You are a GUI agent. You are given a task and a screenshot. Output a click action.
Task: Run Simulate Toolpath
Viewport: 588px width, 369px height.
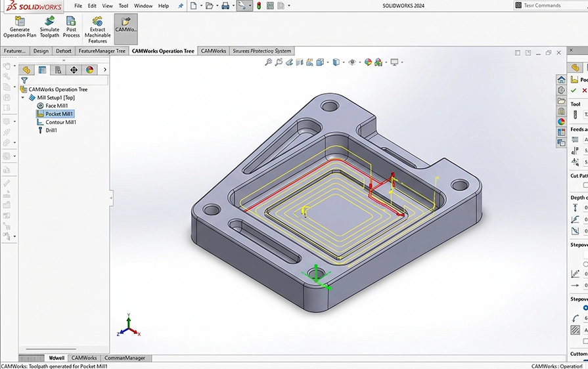point(49,27)
